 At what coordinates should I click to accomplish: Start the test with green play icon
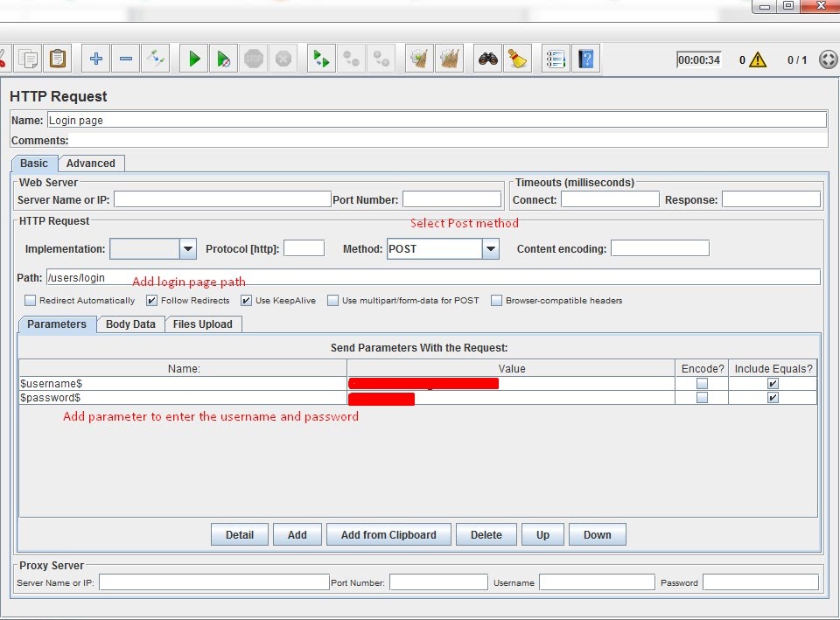[194, 59]
